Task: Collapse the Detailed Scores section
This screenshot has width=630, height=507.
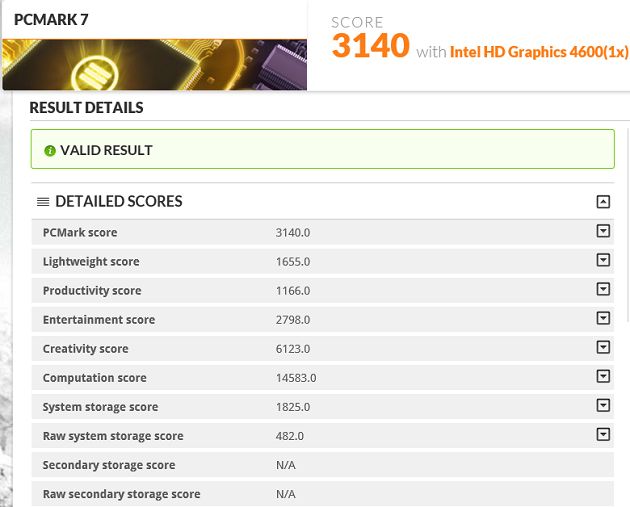Action: coord(603,201)
